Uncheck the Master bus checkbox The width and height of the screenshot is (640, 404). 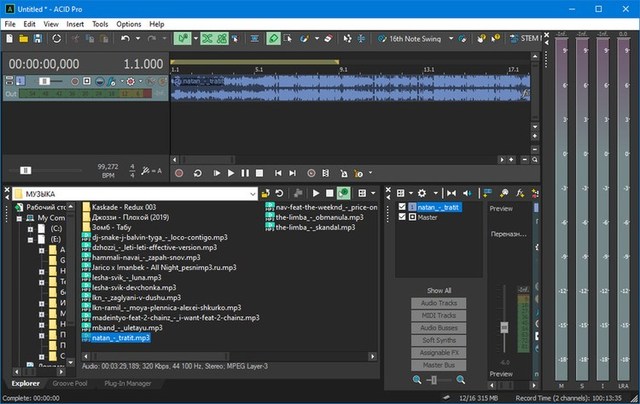[402, 217]
